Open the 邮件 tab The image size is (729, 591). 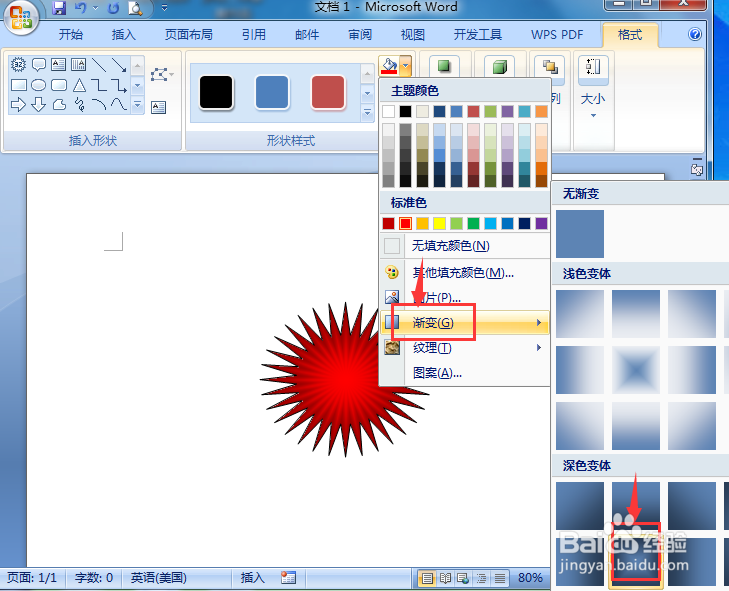[x=307, y=34]
